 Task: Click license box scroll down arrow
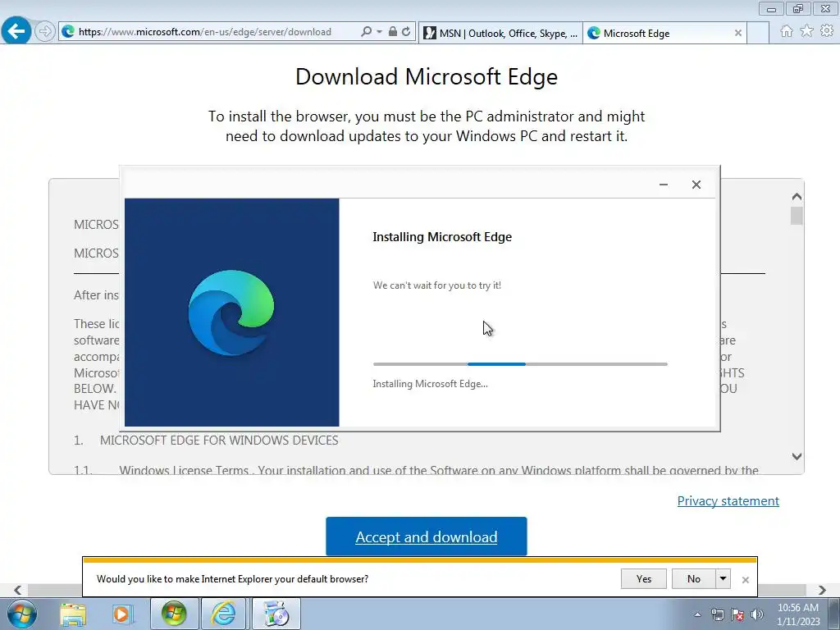point(797,456)
